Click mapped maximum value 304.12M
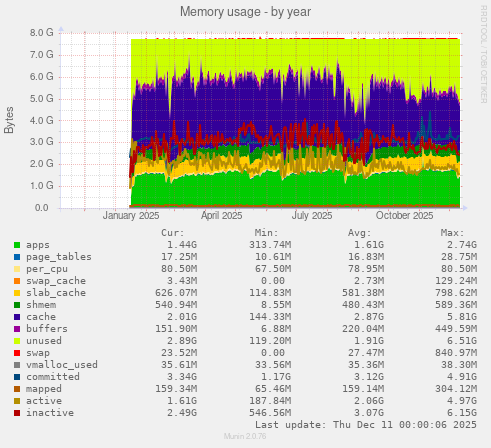The image size is (491, 448). [x=456, y=389]
